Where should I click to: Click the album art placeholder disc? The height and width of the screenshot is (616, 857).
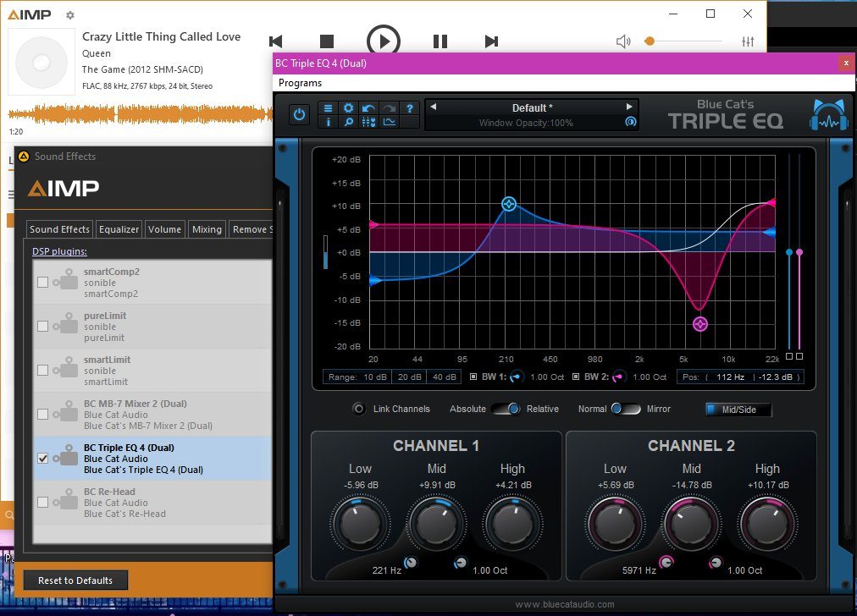click(41, 63)
